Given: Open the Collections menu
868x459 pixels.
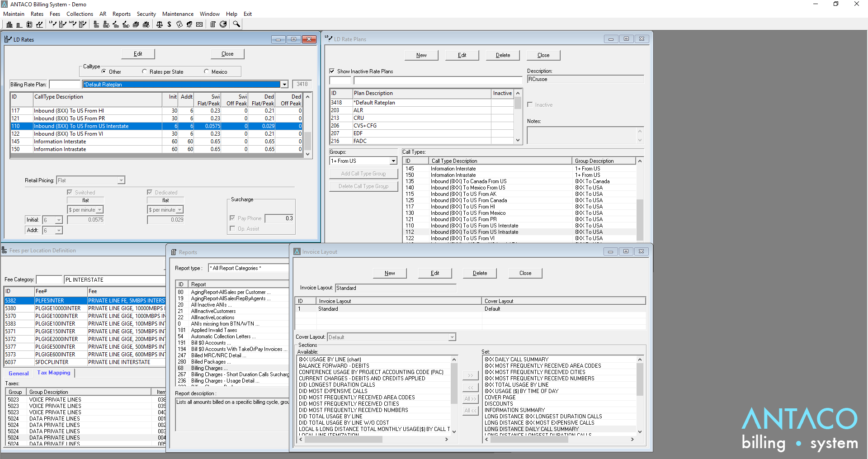Looking at the screenshot, I should point(80,14).
